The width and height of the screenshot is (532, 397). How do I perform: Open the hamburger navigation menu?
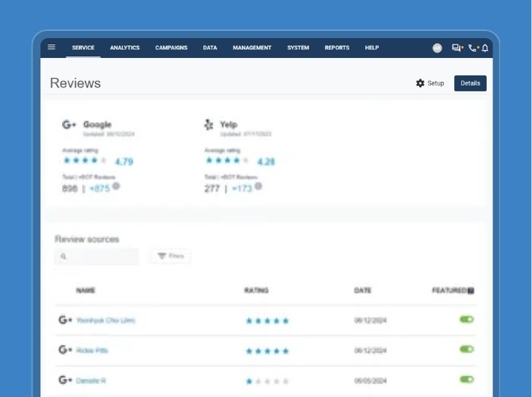tap(52, 48)
